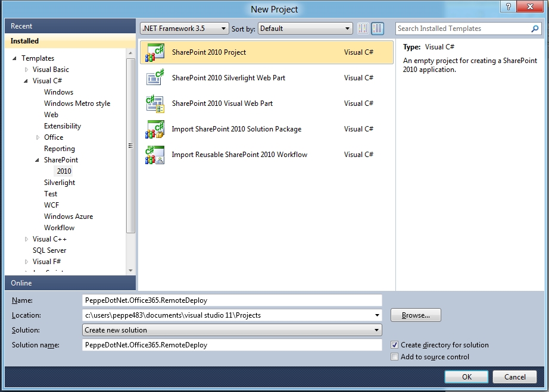Select the Silverlight category

(60, 183)
